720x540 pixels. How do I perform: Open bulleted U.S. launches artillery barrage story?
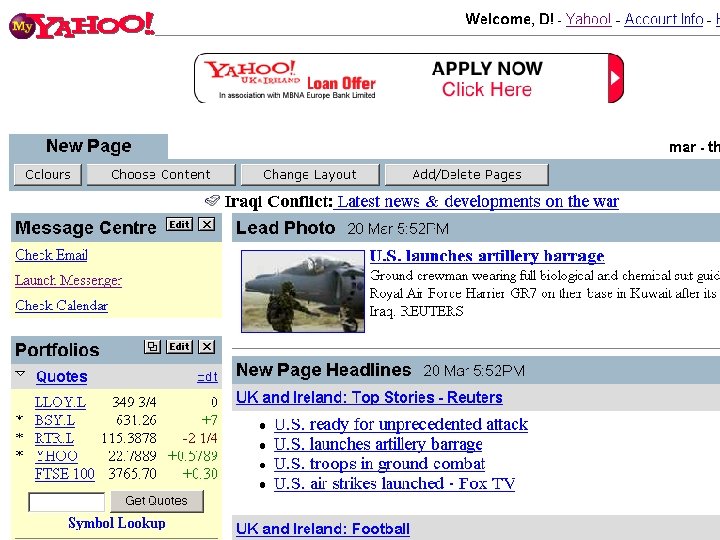point(378,444)
